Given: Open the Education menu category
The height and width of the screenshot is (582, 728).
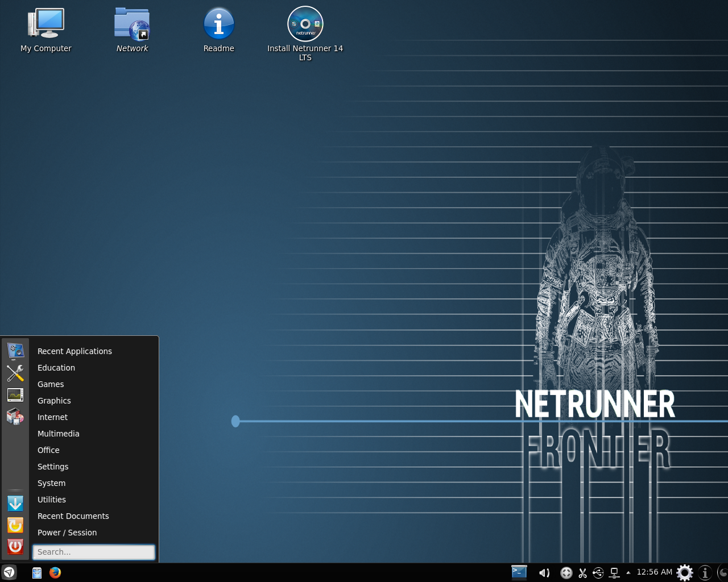Looking at the screenshot, I should pyautogui.click(x=94, y=368).
